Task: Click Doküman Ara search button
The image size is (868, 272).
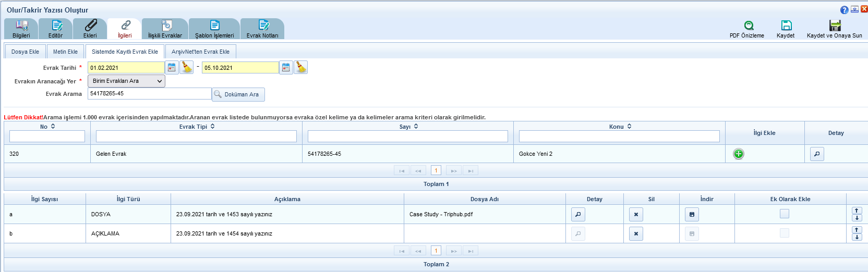Action: click(x=238, y=94)
